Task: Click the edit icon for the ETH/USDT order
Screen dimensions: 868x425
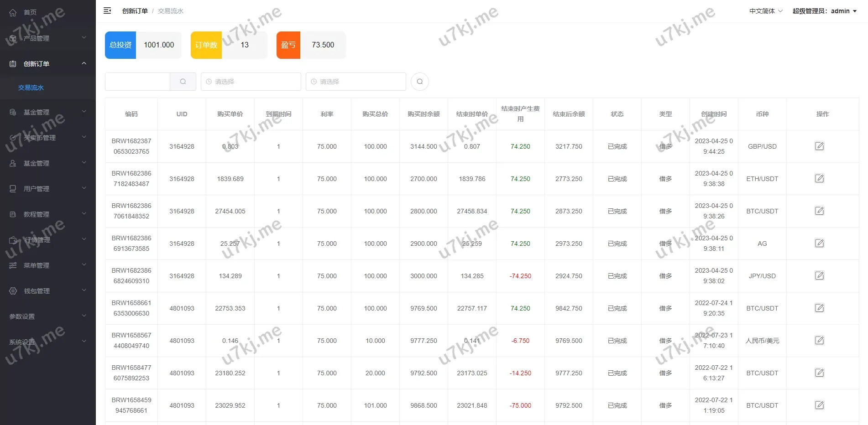Action: point(819,179)
